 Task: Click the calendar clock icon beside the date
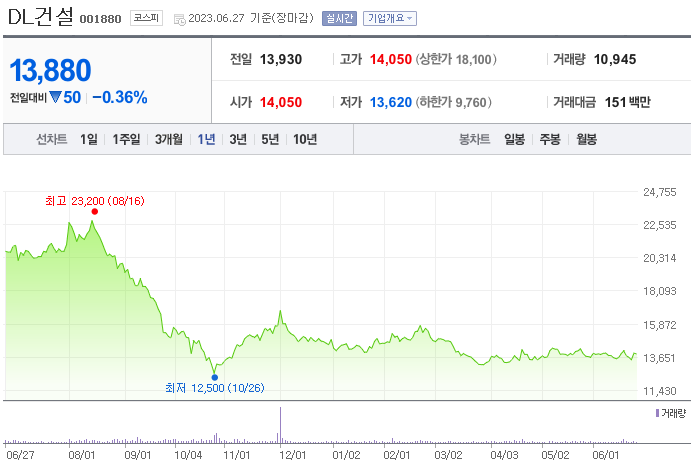click(179, 19)
